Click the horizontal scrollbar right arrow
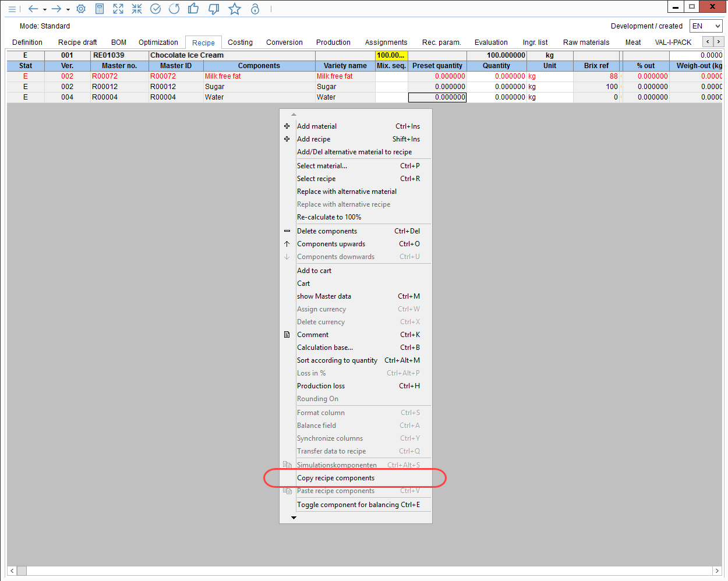Viewport: 728px width, 581px height. (717, 571)
